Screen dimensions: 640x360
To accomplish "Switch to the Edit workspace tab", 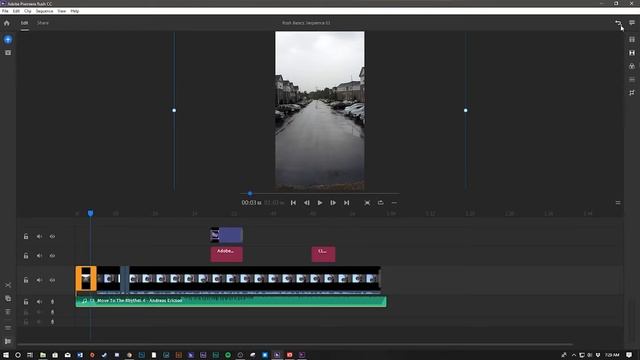I will point(24,23).
